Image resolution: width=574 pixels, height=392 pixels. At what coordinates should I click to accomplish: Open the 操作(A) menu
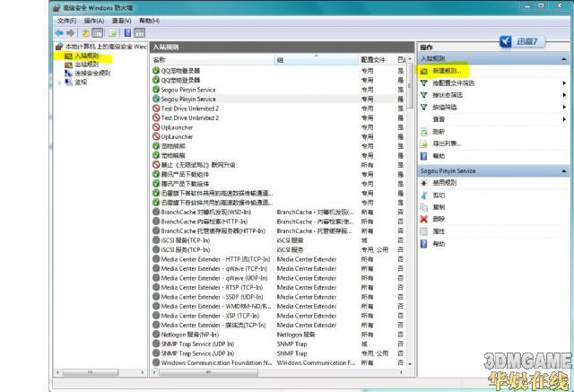[x=93, y=21]
